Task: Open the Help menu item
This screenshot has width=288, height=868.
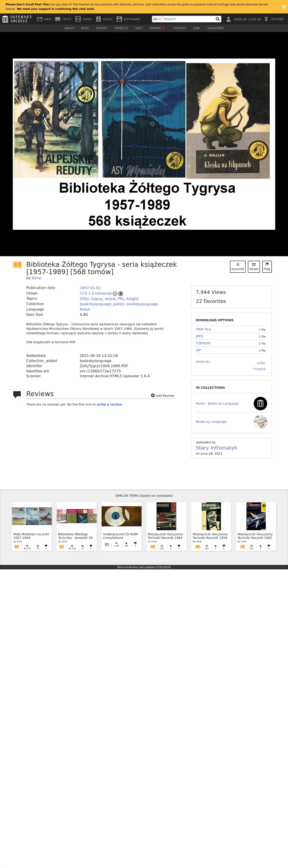Action: click(x=139, y=28)
